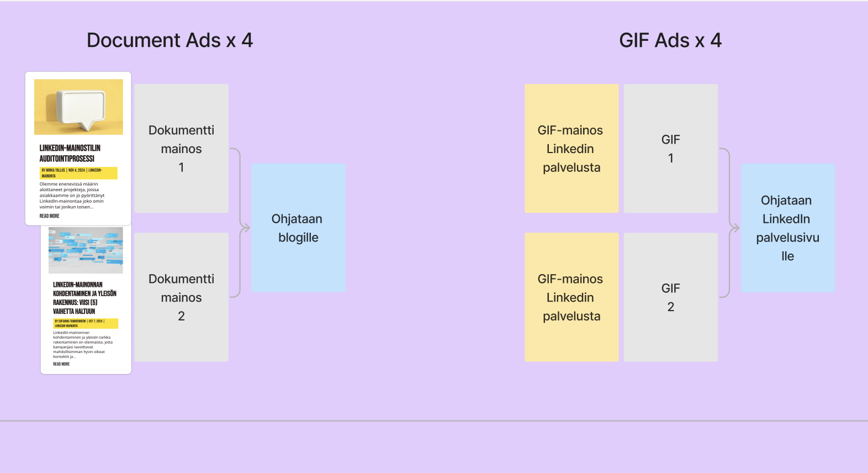Click the gray "GIF 2" sticky note

(670, 297)
